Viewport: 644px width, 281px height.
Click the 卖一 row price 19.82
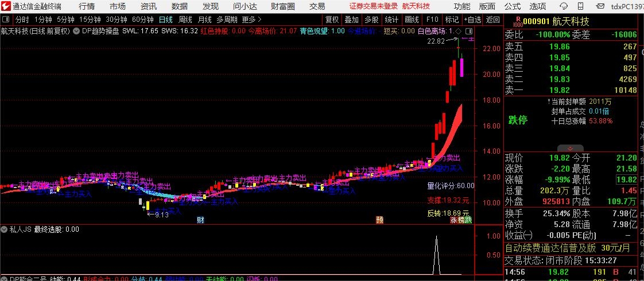click(x=560, y=90)
